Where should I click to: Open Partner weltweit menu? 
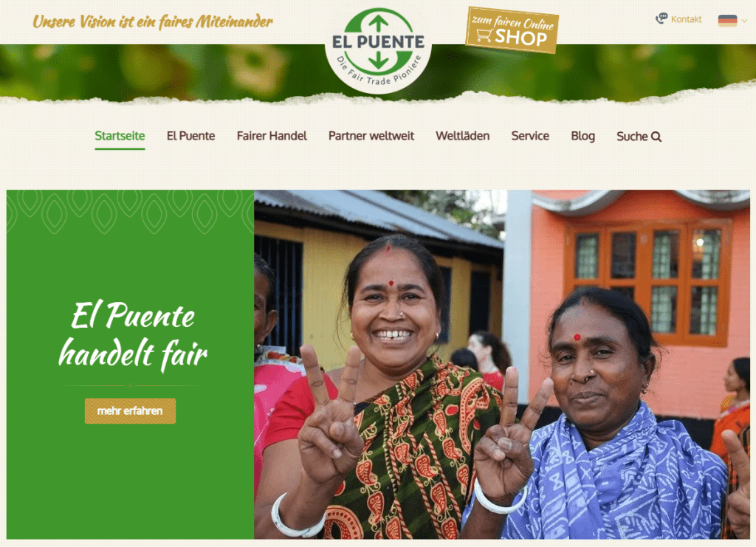371,136
